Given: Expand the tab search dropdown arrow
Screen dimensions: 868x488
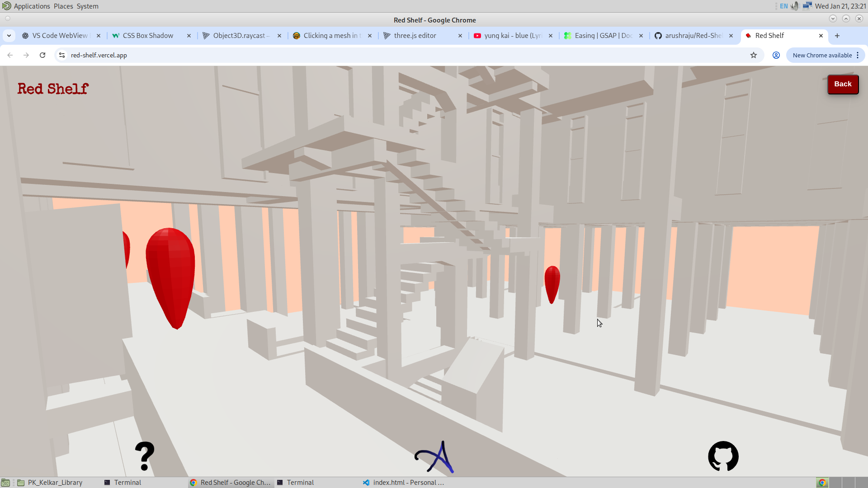Looking at the screenshot, I should [9, 36].
